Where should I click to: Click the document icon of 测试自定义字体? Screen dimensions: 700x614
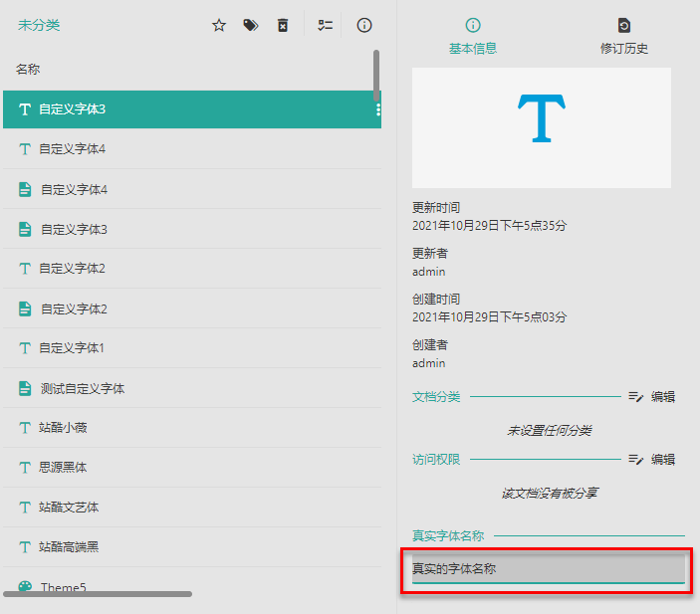tap(25, 388)
